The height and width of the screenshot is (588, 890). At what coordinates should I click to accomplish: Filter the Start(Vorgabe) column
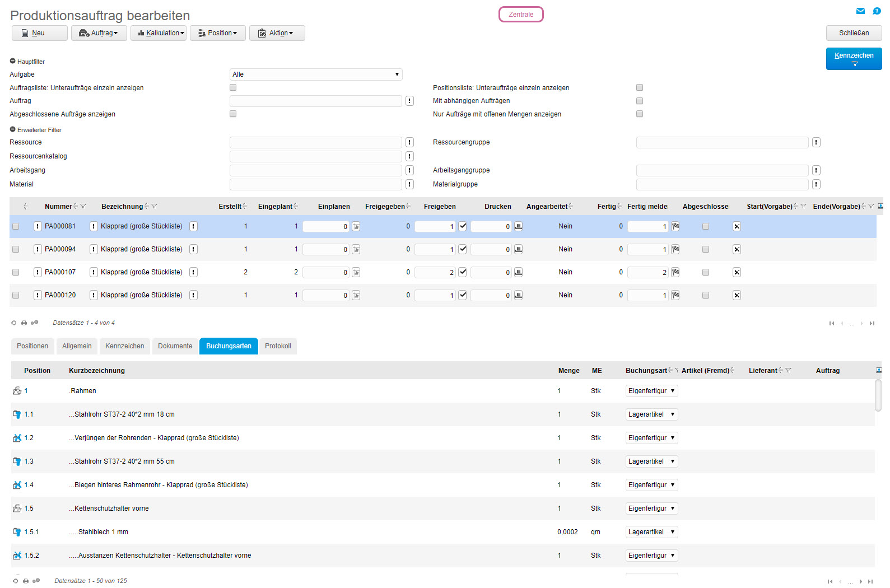[804, 206]
